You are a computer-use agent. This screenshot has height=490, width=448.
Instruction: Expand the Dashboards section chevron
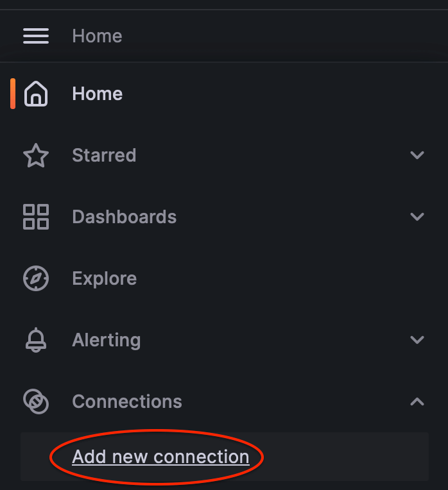pos(417,217)
